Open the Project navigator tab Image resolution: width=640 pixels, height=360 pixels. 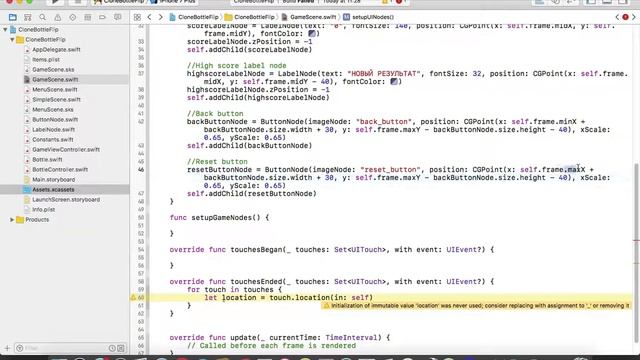point(13,17)
